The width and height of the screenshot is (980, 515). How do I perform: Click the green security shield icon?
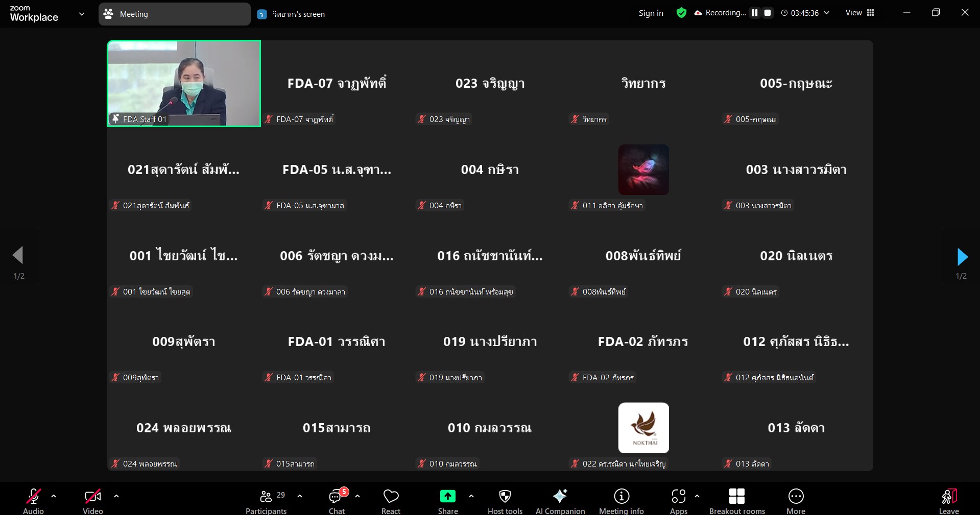[681, 13]
